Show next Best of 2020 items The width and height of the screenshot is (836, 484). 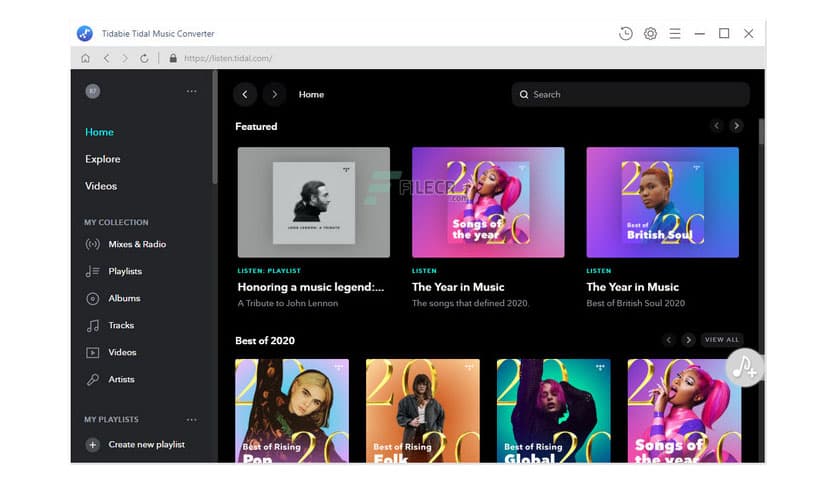point(688,340)
